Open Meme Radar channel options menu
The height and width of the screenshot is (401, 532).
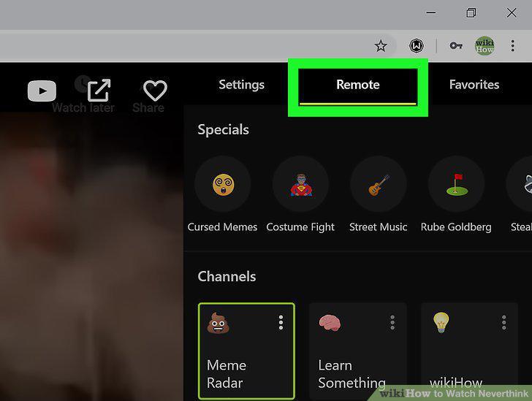[281, 323]
